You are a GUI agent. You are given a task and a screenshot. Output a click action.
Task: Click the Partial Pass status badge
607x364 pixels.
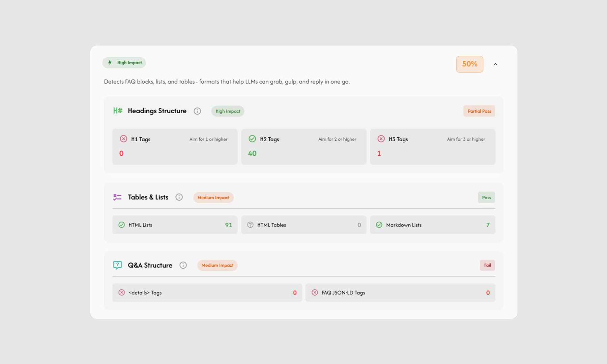479,111
